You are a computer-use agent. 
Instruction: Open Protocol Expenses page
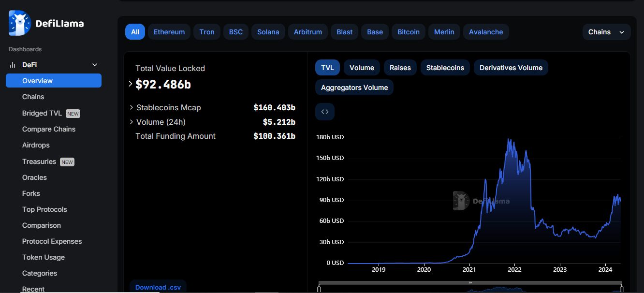tap(52, 241)
